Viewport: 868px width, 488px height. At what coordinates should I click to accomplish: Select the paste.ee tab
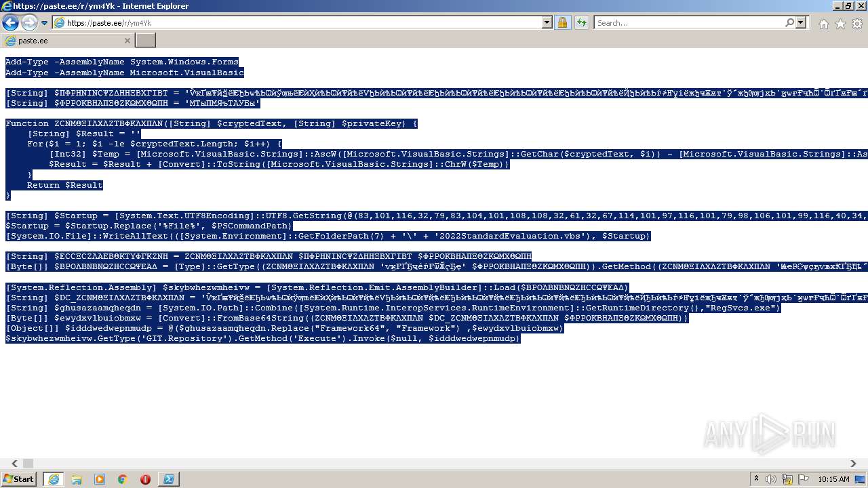pos(68,41)
